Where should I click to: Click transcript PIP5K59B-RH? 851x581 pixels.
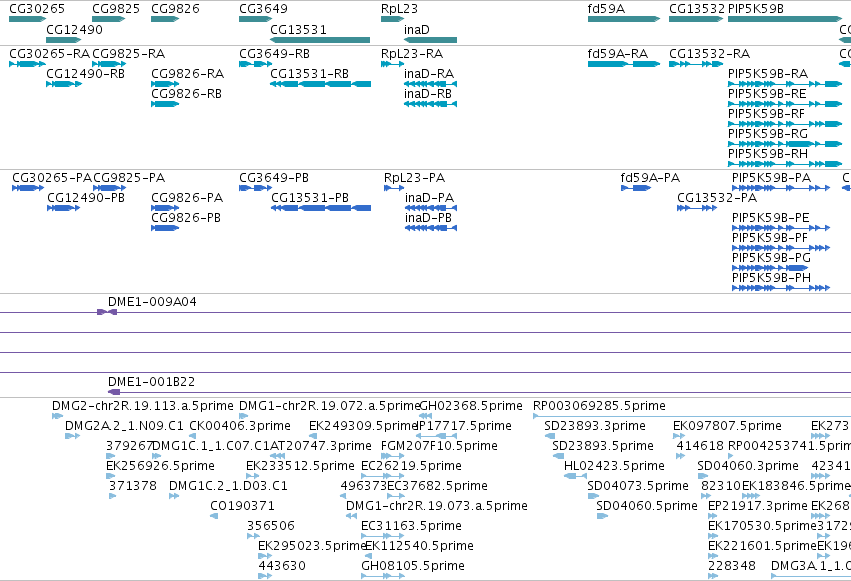click(785, 164)
